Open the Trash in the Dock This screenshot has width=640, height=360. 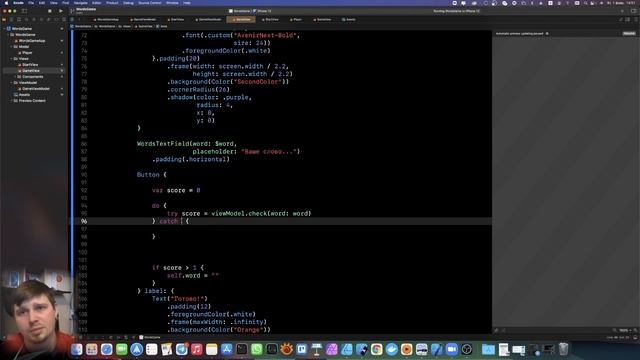[563, 349]
